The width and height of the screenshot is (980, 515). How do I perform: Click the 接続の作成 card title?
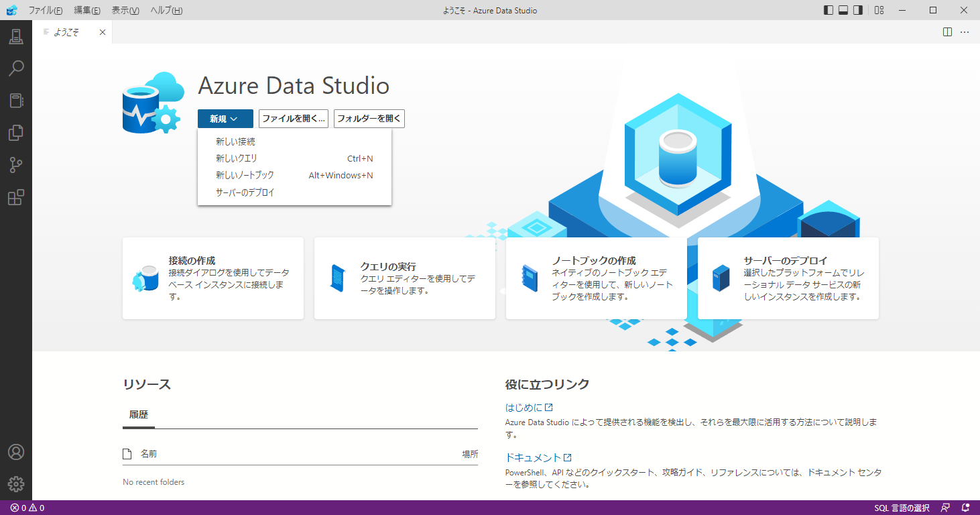[x=192, y=261]
